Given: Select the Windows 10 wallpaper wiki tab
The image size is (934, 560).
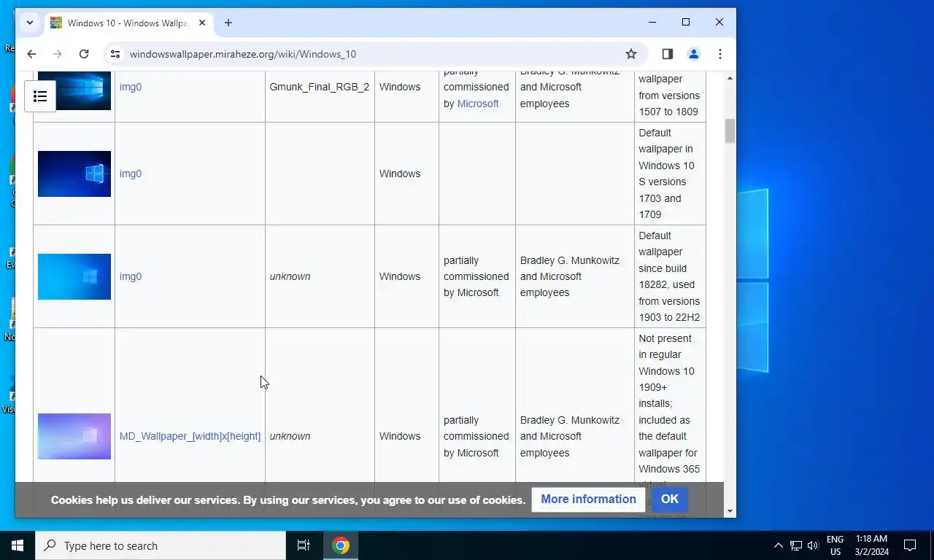Looking at the screenshot, I should click(x=128, y=23).
